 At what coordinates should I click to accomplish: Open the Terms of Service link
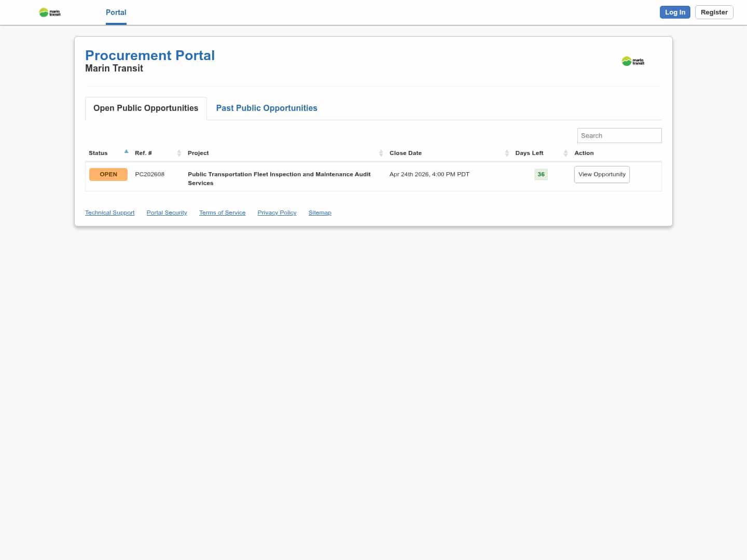click(x=222, y=213)
